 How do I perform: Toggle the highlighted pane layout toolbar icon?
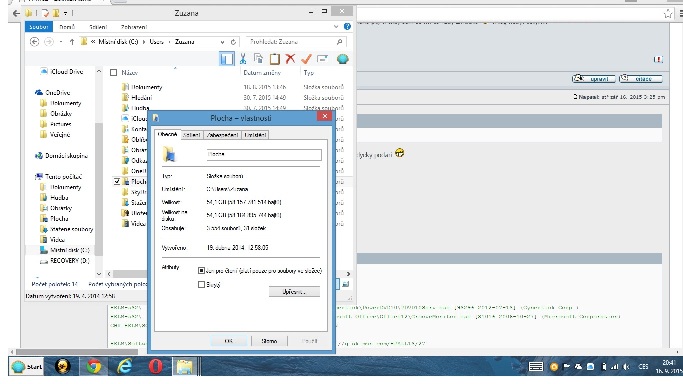(227, 59)
